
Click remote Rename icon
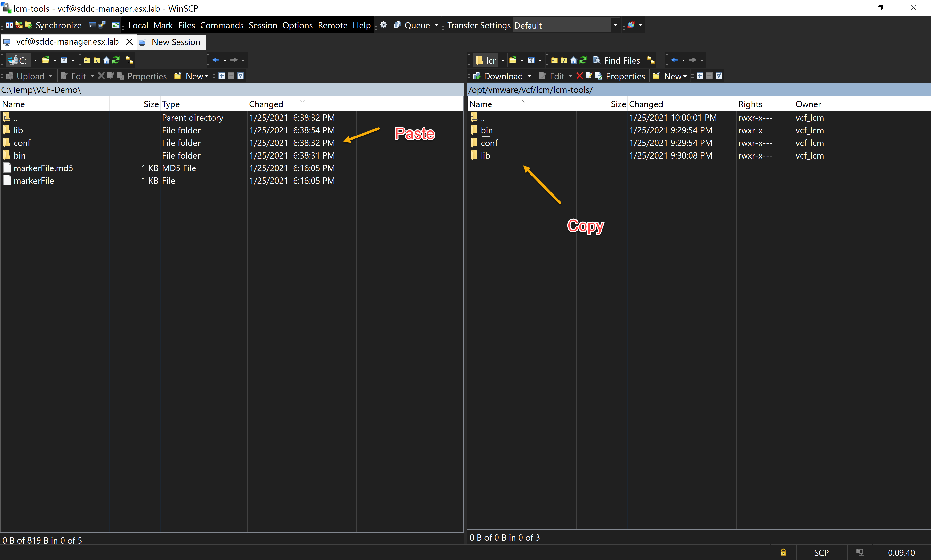point(589,76)
